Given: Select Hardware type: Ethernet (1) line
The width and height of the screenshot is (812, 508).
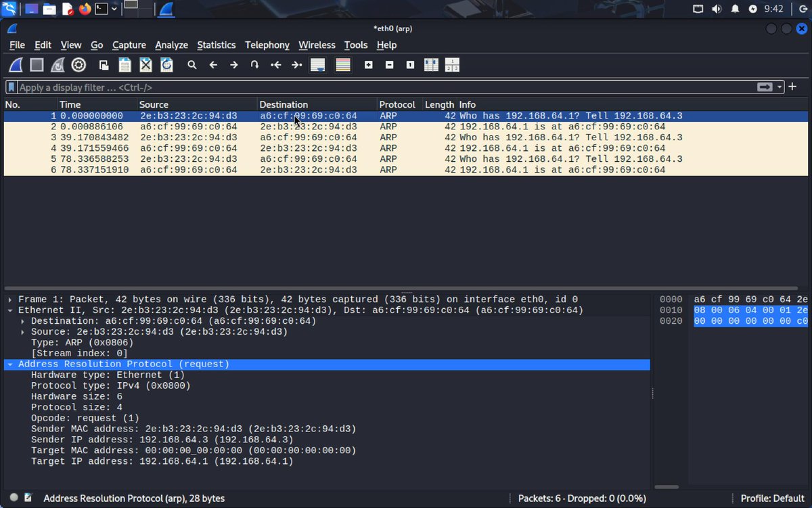Looking at the screenshot, I should pos(108,375).
